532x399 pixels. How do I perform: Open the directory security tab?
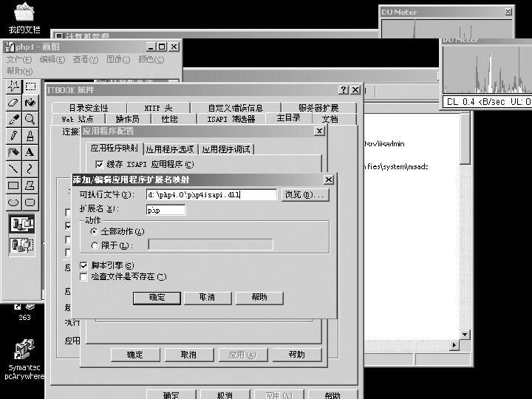89,108
